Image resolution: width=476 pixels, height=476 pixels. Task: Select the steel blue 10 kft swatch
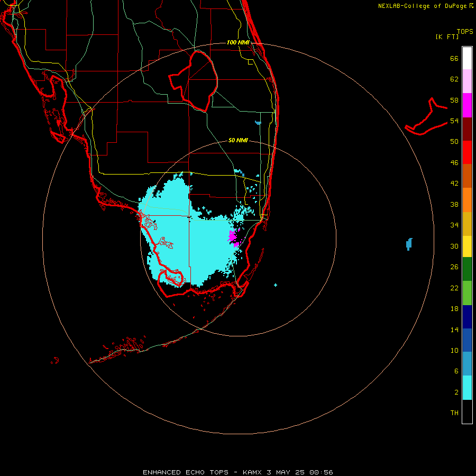pos(467,363)
